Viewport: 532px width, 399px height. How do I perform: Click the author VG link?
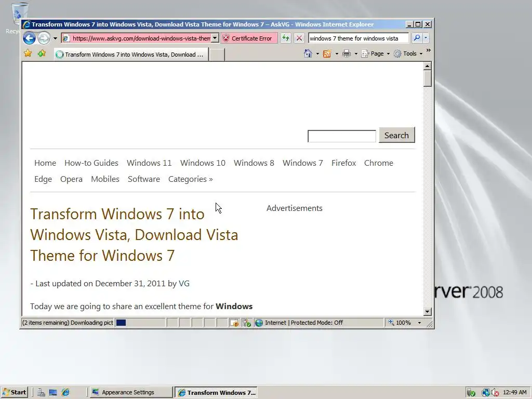click(x=184, y=283)
